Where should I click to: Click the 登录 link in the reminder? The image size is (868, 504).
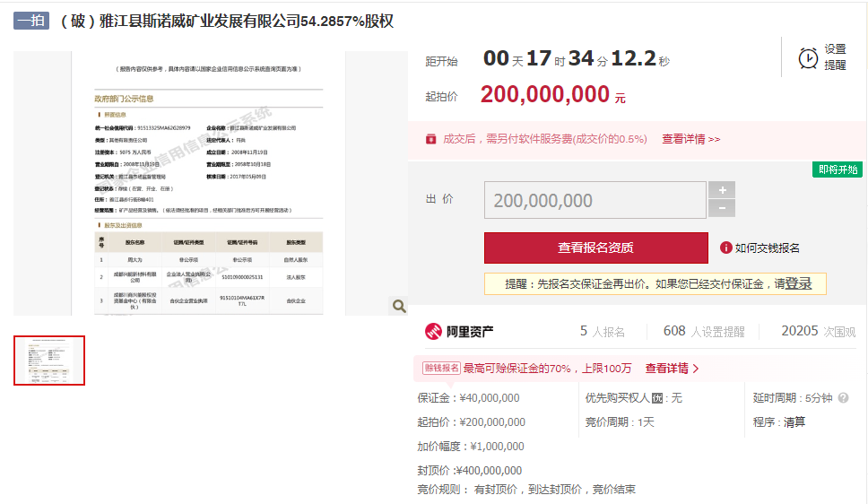(x=799, y=283)
